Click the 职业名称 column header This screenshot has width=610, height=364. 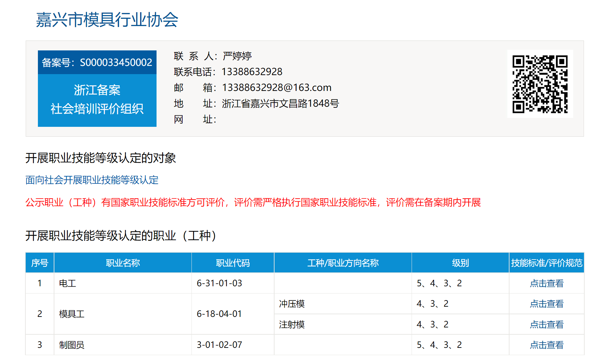(x=123, y=263)
